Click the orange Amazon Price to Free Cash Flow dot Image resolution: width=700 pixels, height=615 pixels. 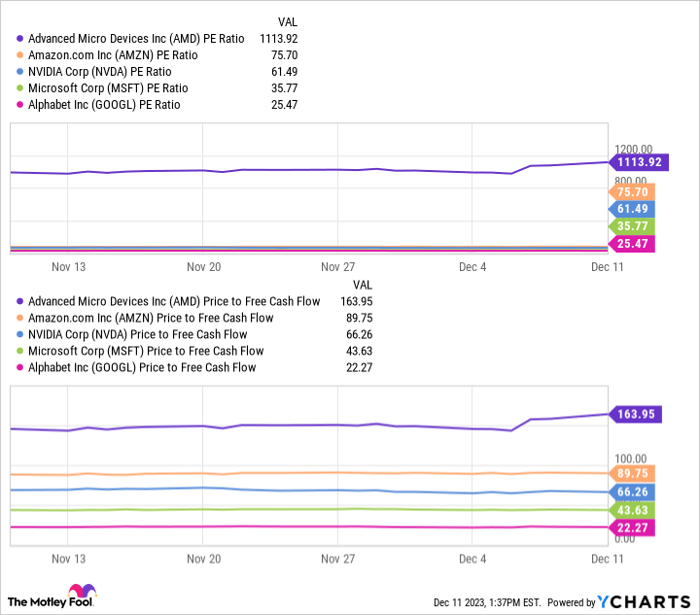pyautogui.click(x=20, y=318)
